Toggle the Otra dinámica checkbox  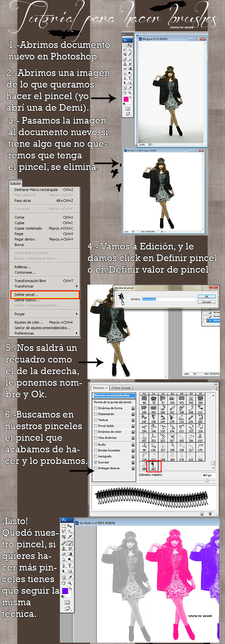[95, 438]
